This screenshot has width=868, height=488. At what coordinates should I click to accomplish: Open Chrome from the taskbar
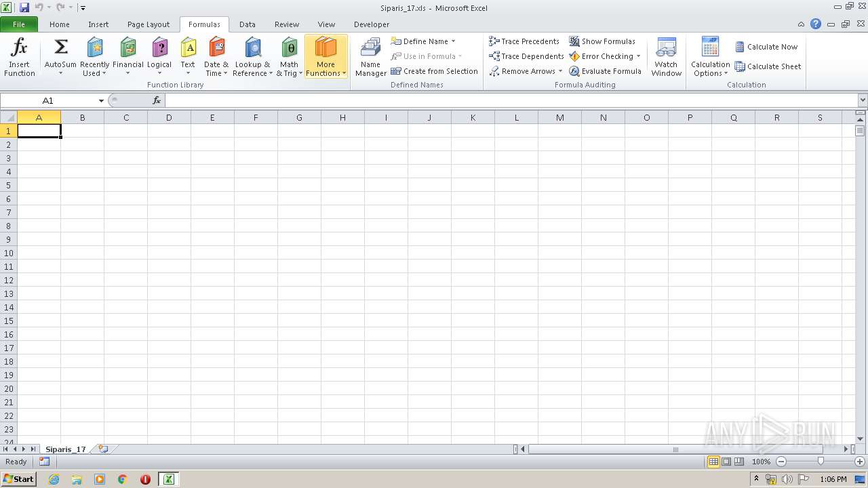point(123,479)
